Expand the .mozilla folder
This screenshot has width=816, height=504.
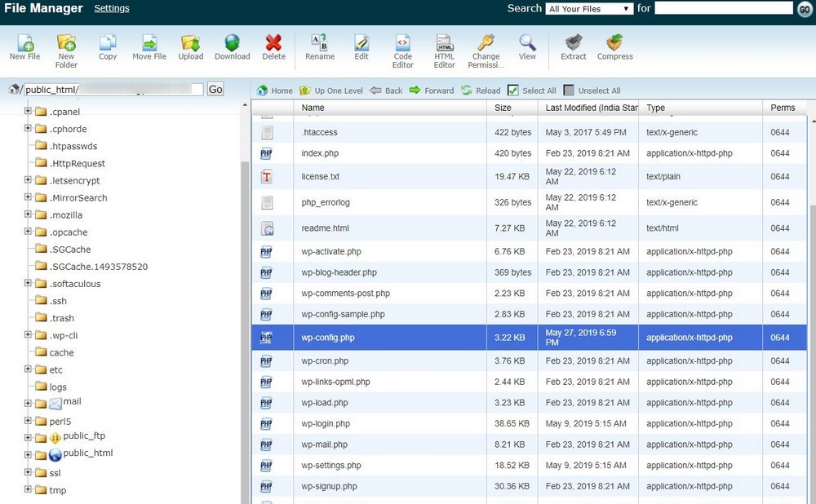coord(28,214)
